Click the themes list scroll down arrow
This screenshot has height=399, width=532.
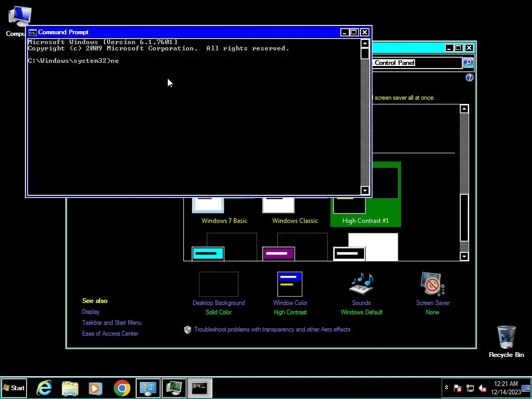click(x=464, y=257)
